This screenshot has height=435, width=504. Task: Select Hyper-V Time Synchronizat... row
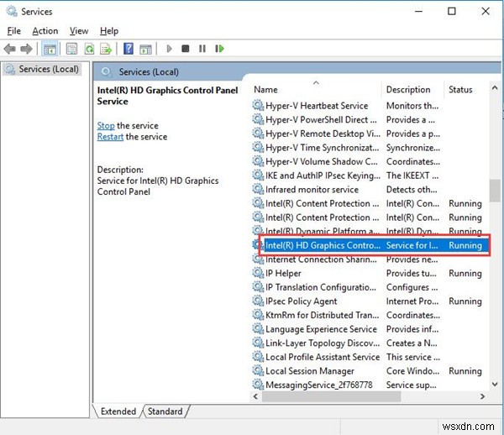pos(370,148)
